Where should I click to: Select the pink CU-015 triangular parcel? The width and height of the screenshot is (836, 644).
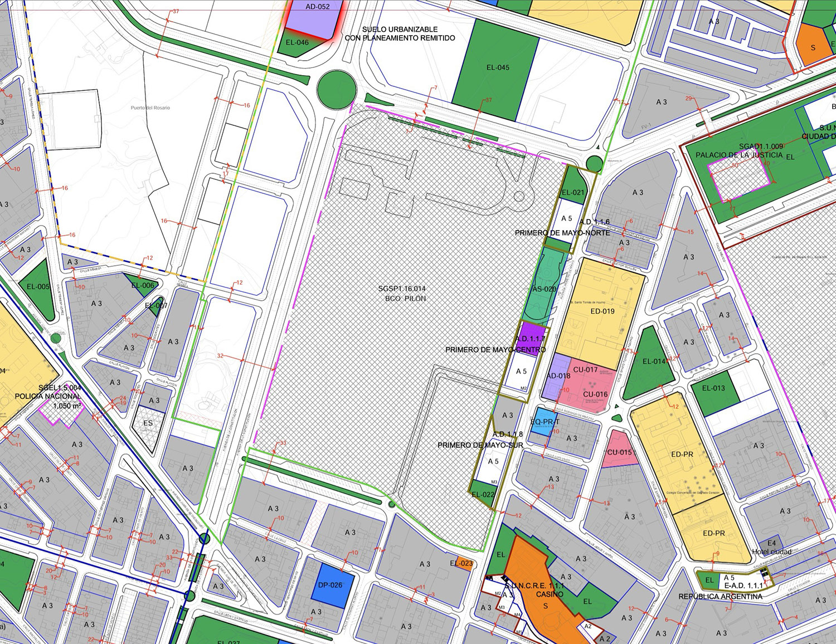click(618, 450)
